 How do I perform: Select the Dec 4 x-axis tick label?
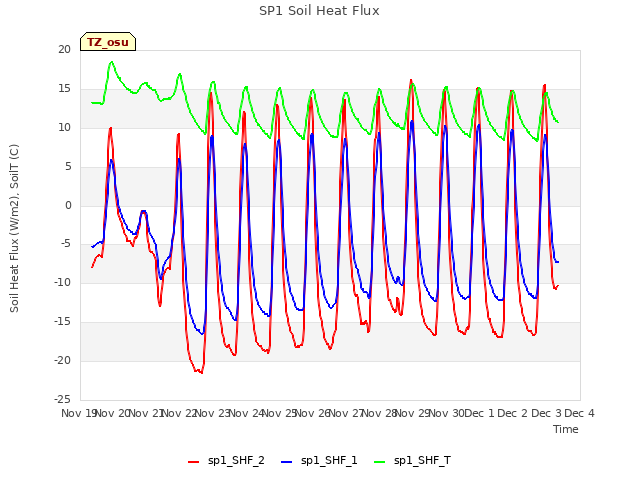(x=579, y=413)
